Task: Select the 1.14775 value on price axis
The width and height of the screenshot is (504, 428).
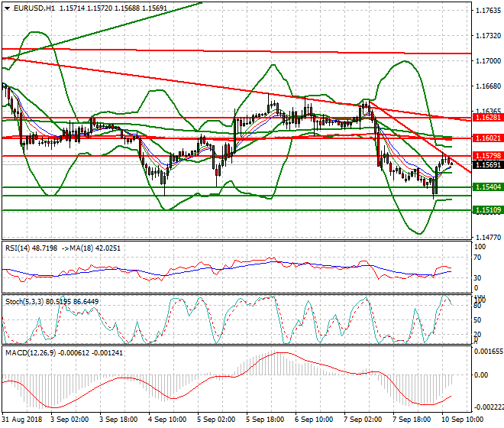Action: [486, 238]
